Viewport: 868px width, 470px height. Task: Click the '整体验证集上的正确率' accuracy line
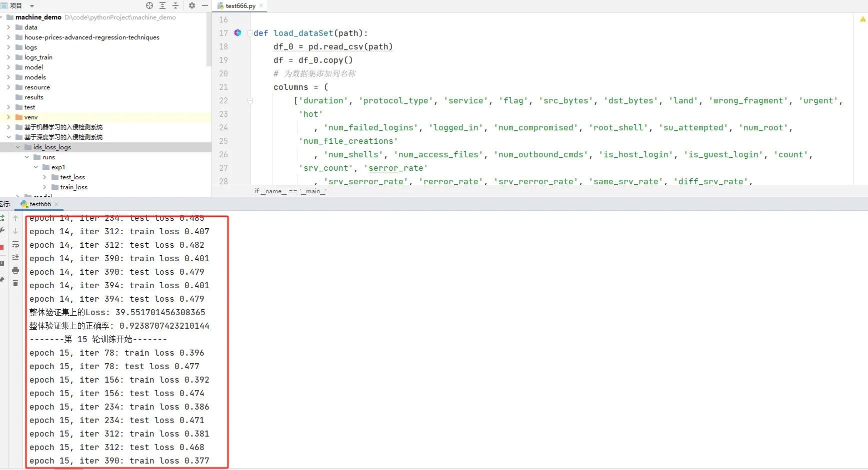[x=119, y=326]
